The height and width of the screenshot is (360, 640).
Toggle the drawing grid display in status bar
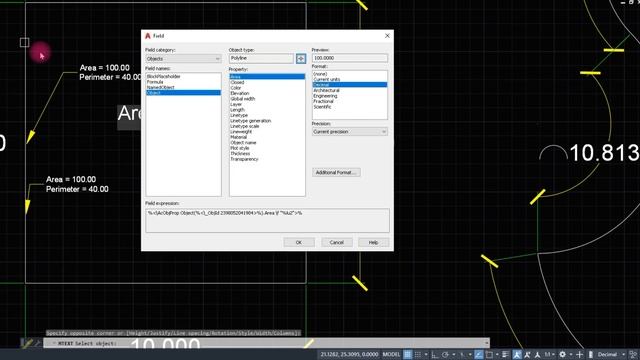coord(407,354)
